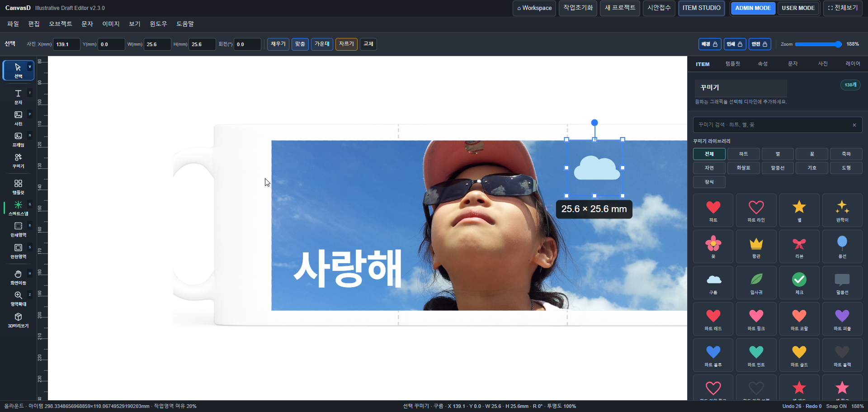Viewport: 868px width, 412px height.
Task: Toggle the 스마트스냅 tool
Action: click(19, 208)
